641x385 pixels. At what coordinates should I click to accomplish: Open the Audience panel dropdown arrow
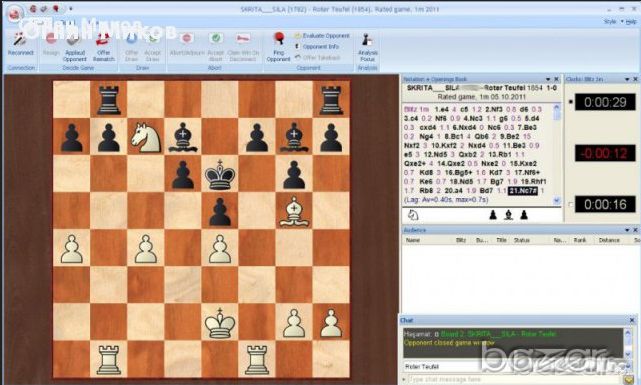[x=627, y=230]
